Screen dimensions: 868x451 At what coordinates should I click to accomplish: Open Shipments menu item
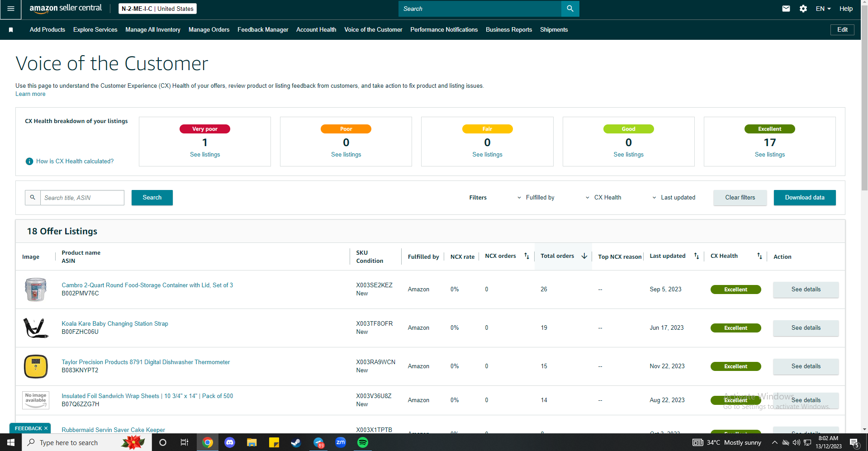coord(554,30)
